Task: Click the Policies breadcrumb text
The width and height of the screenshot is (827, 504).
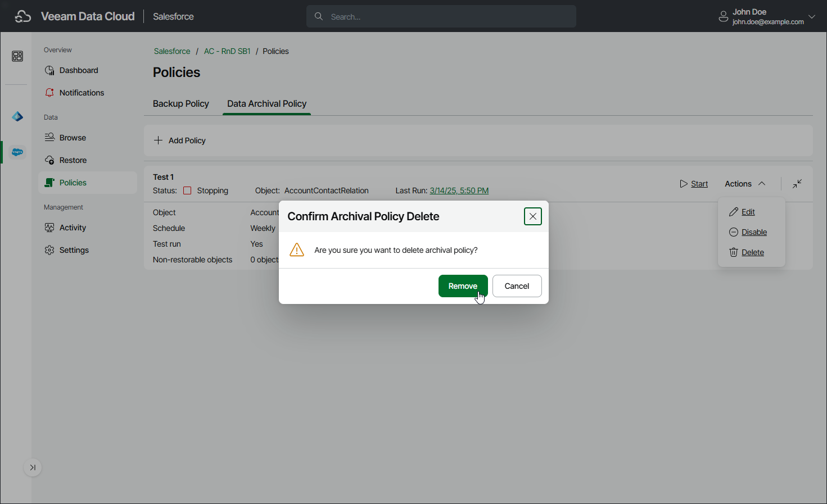Action: pyautogui.click(x=276, y=51)
